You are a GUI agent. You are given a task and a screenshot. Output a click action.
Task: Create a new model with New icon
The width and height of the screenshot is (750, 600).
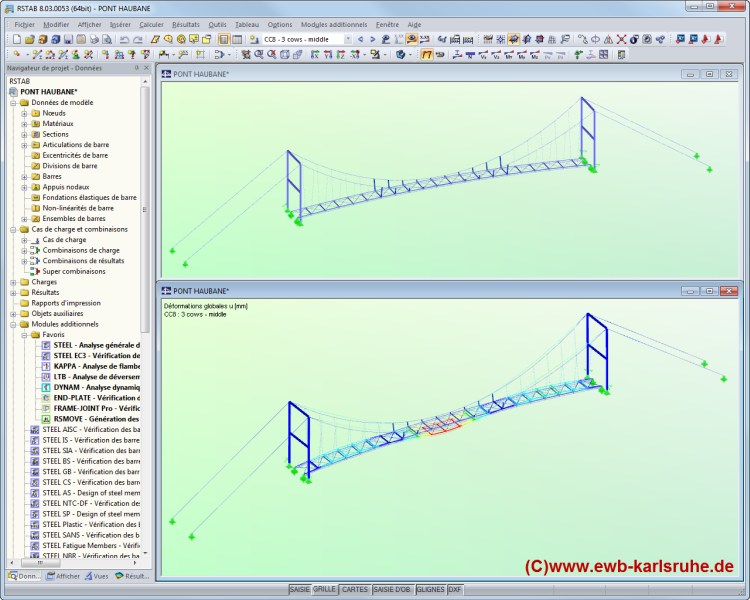tap(17, 39)
